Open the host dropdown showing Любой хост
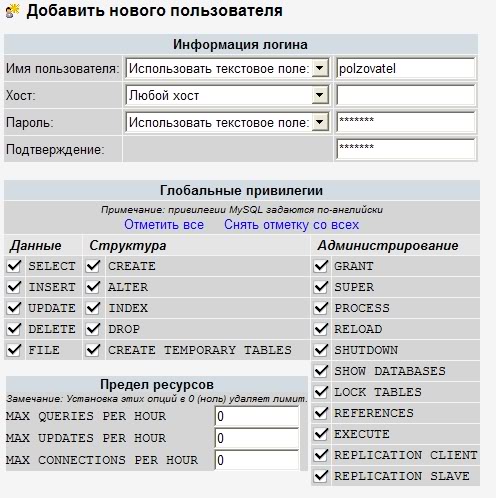The image size is (496, 498). pos(227,96)
